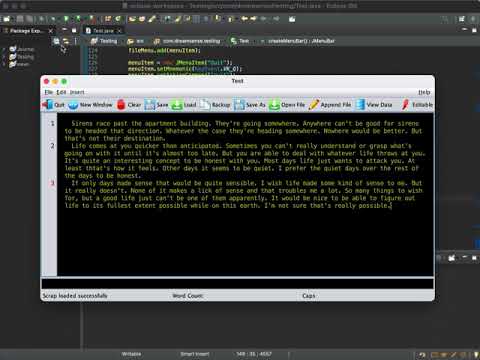Expand the Testing project tree node

[x=4, y=57]
